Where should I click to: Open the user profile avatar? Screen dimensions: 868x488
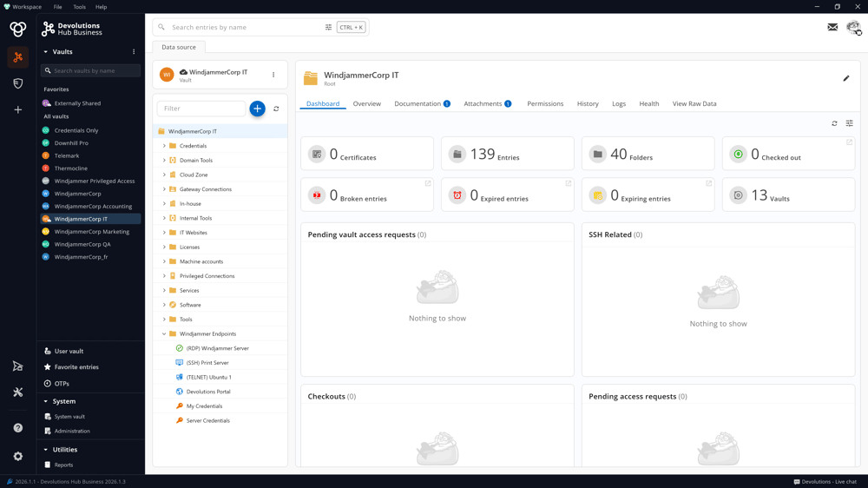click(x=853, y=27)
